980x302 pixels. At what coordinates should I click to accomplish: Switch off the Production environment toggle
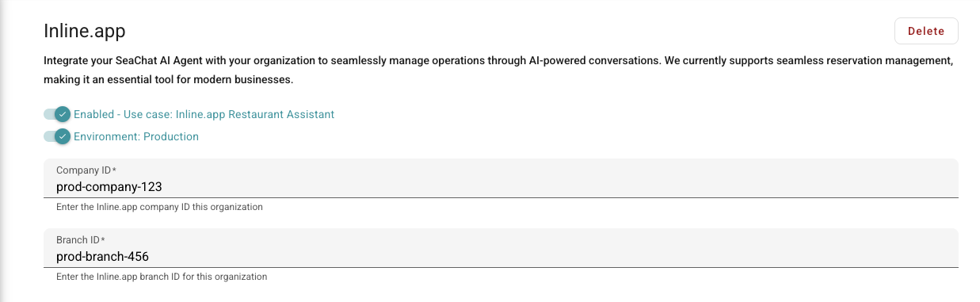pos(58,136)
